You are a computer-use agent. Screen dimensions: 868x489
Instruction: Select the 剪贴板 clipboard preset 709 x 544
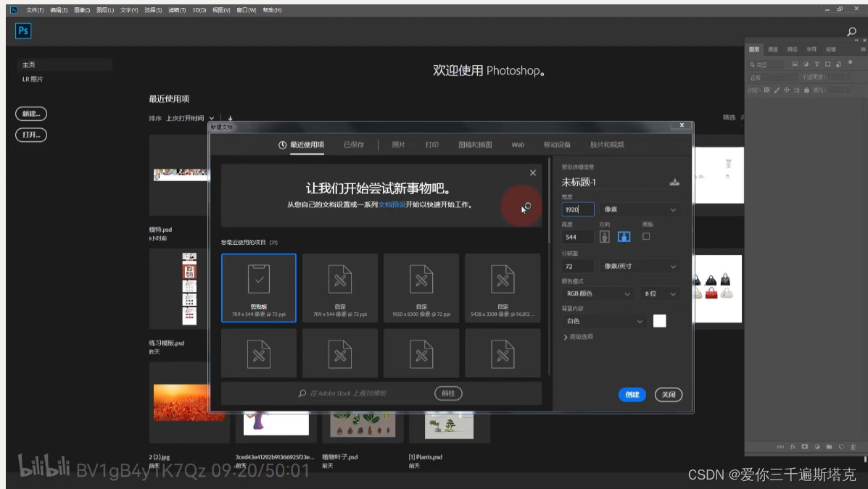[259, 288]
